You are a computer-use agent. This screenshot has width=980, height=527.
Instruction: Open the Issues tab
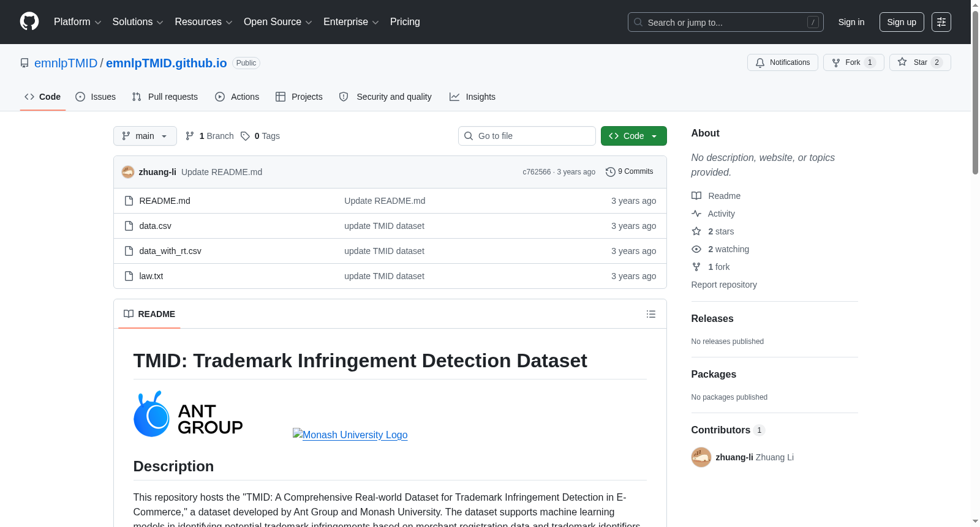96,97
